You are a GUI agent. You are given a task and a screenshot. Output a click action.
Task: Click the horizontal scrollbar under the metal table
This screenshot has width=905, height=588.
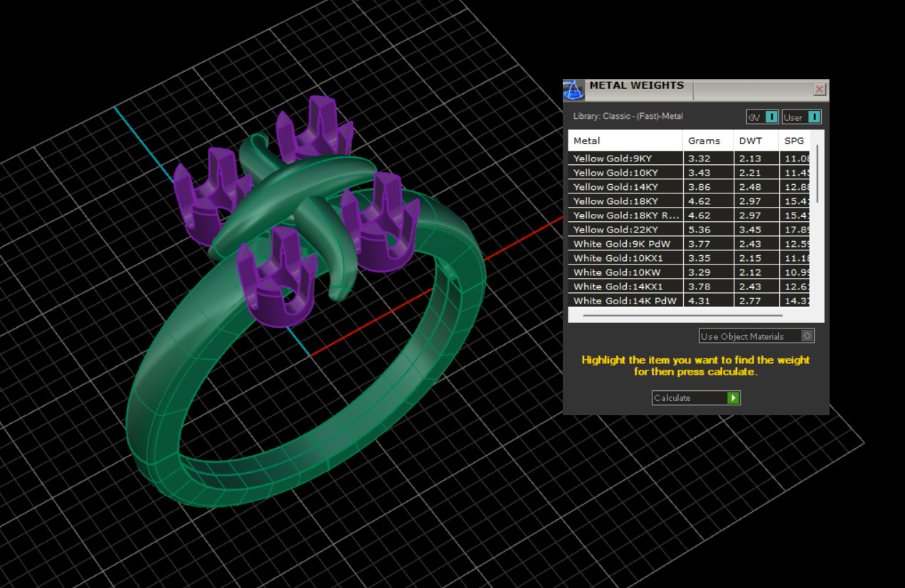(682, 315)
